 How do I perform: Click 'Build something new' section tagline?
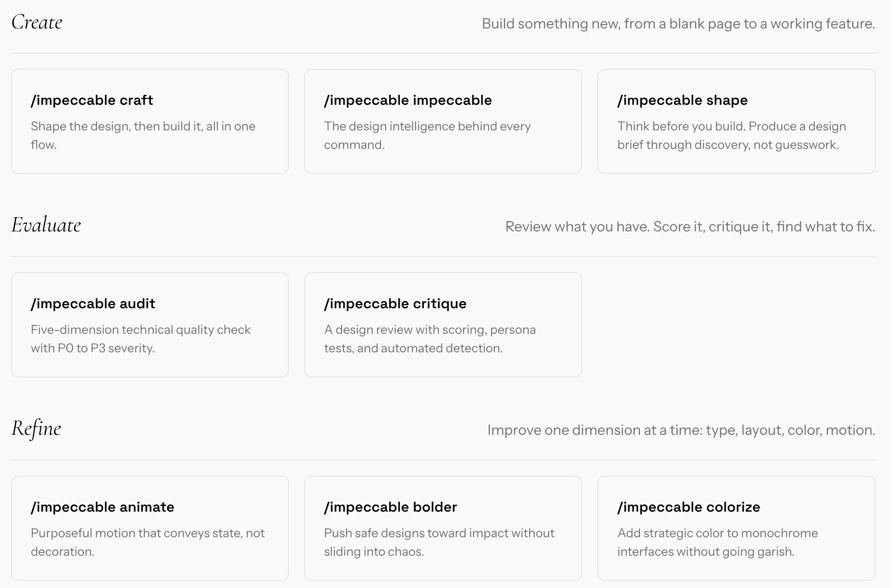[678, 24]
